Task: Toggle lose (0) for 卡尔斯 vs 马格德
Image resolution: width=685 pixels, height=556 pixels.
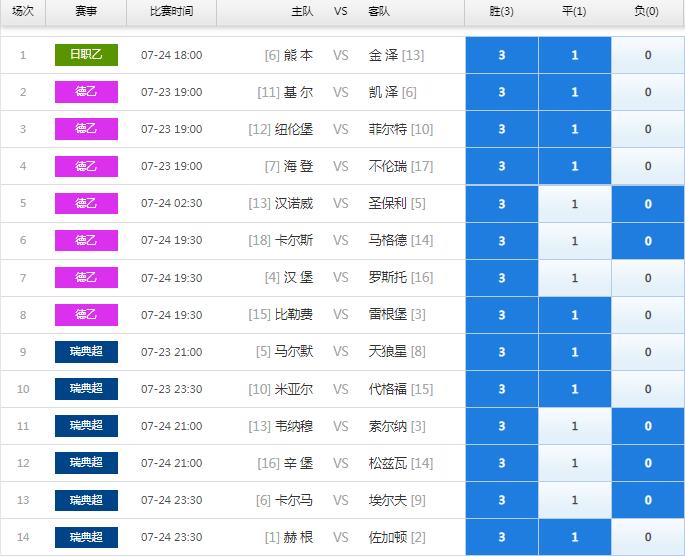Action: (x=647, y=240)
